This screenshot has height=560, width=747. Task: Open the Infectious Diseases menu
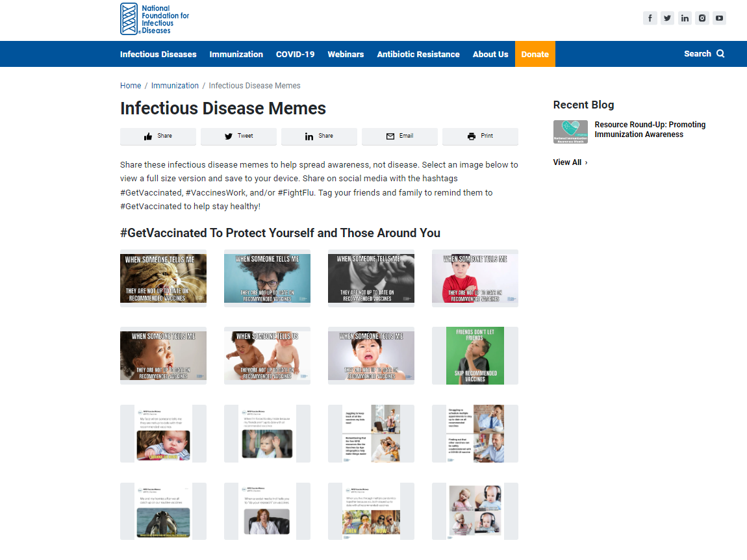[158, 54]
